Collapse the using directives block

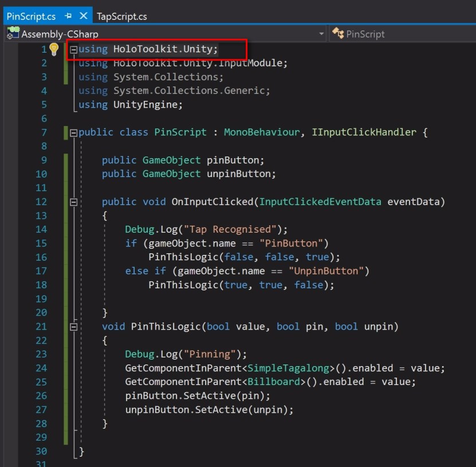(73, 49)
